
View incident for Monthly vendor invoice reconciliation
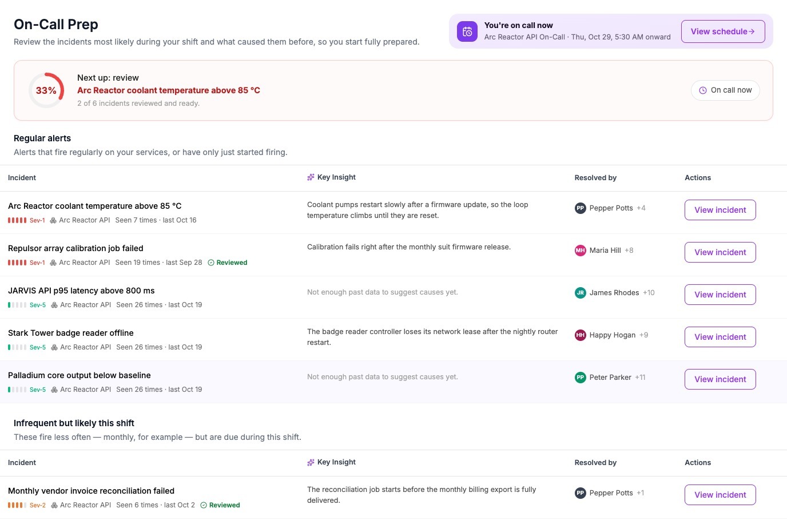coord(720,495)
